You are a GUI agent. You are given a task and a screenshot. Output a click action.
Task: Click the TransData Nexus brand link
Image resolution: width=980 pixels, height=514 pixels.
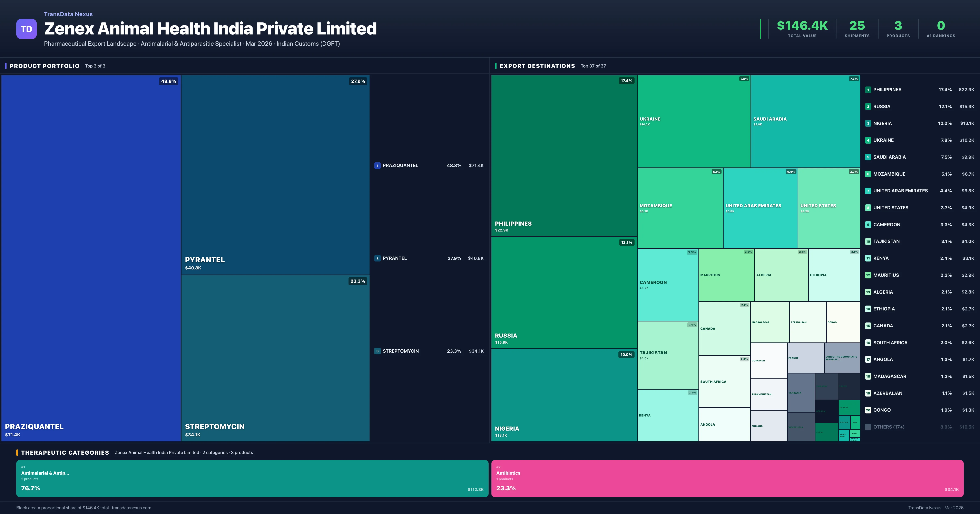click(x=68, y=14)
